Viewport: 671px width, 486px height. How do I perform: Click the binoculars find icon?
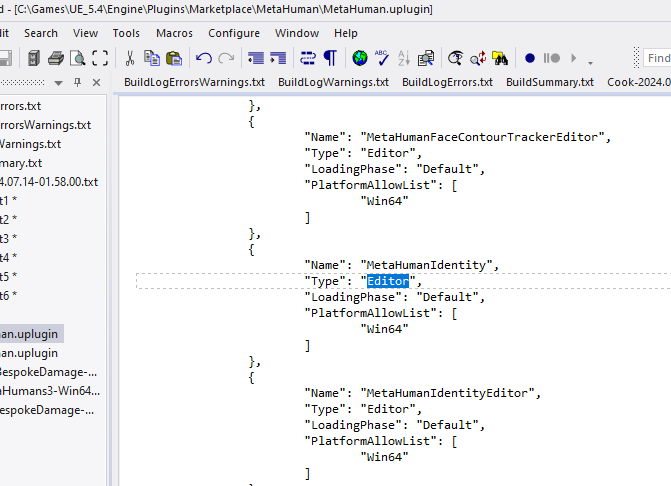pyautogui.click(x=500, y=58)
